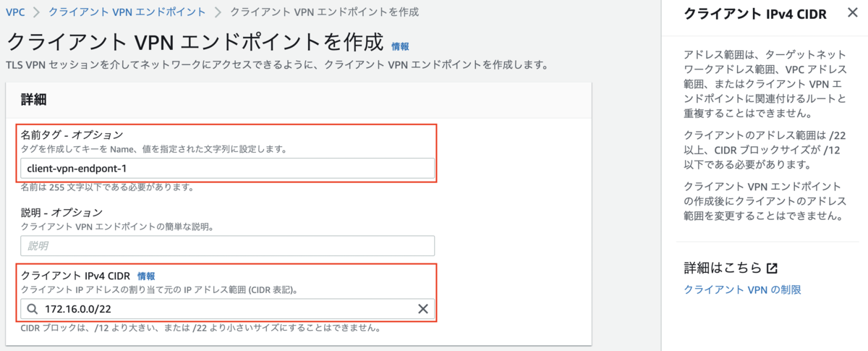Open クライアント VPN の制限 link
Image resolution: width=868 pixels, height=351 pixels.
click(x=743, y=289)
